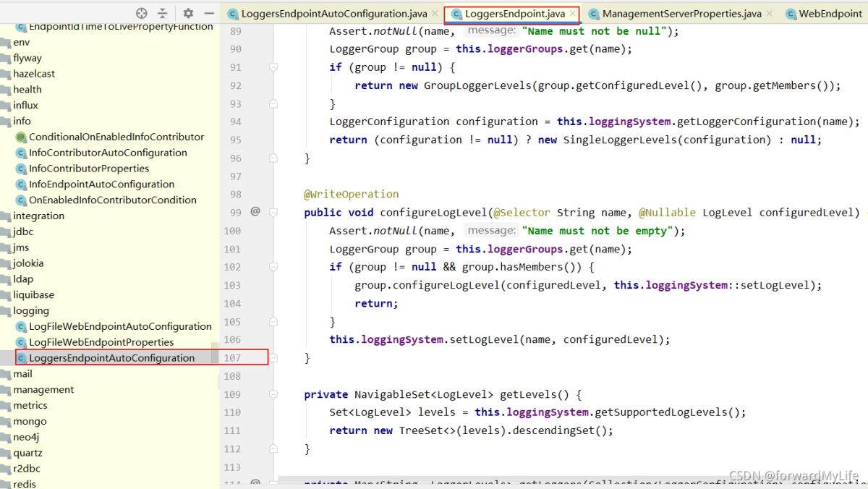Screen dimensions: 868x489
Task: Select the influx folder
Action: 25,105
